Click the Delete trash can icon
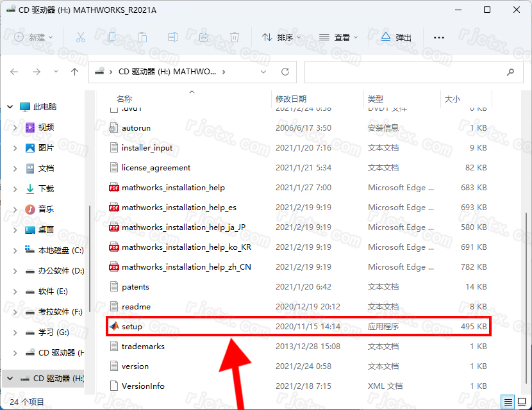532x410 pixels. [235, 37]
